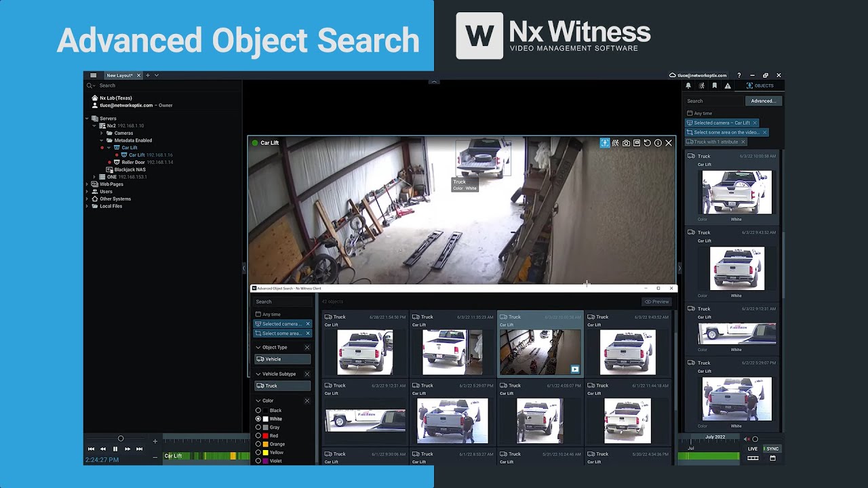
Task: Open the Truck result from 6/28/22 1:54:50 PM
Action: coord(365,345)
